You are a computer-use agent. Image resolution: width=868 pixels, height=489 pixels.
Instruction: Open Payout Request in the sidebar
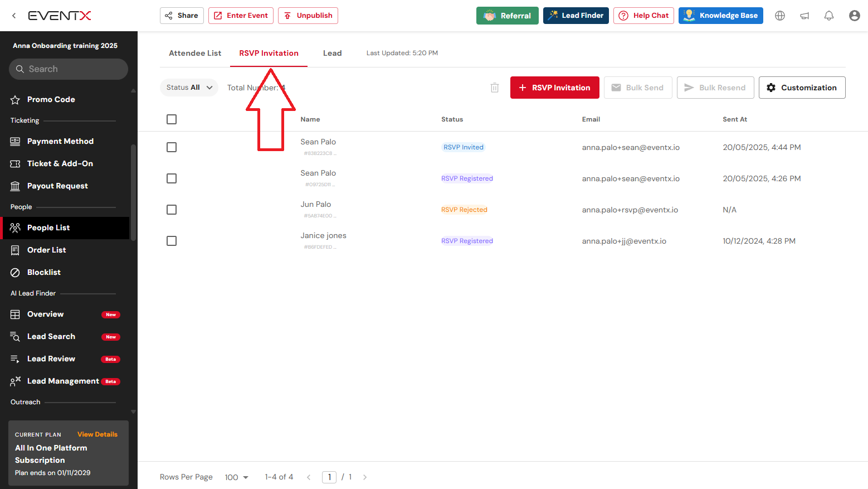57,186
